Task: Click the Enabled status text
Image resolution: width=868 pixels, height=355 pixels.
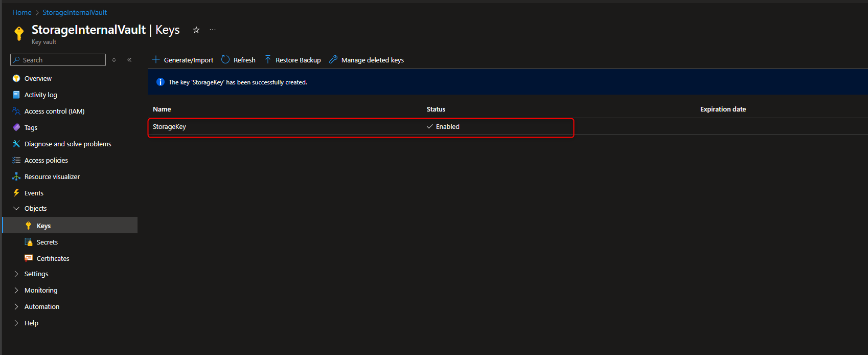Action: (x=448, y=126)
